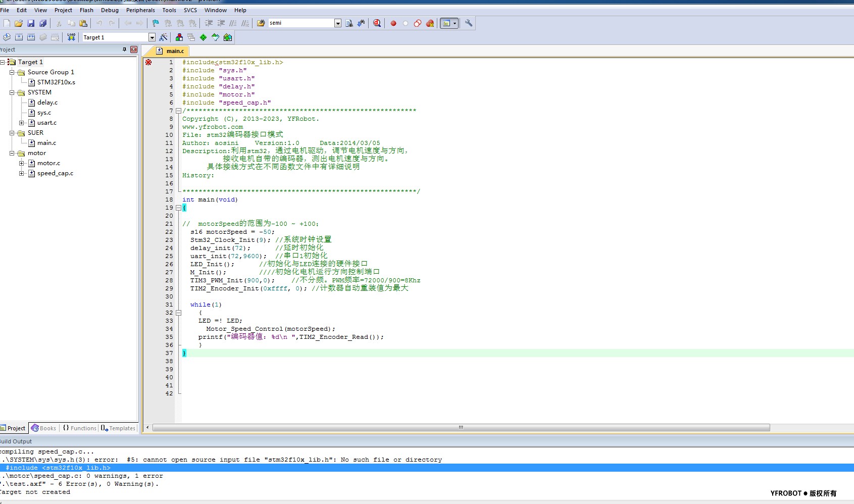Open speed_cap.c from the project tree
Screen dimensions: 854x504
[x=55, y=173]
